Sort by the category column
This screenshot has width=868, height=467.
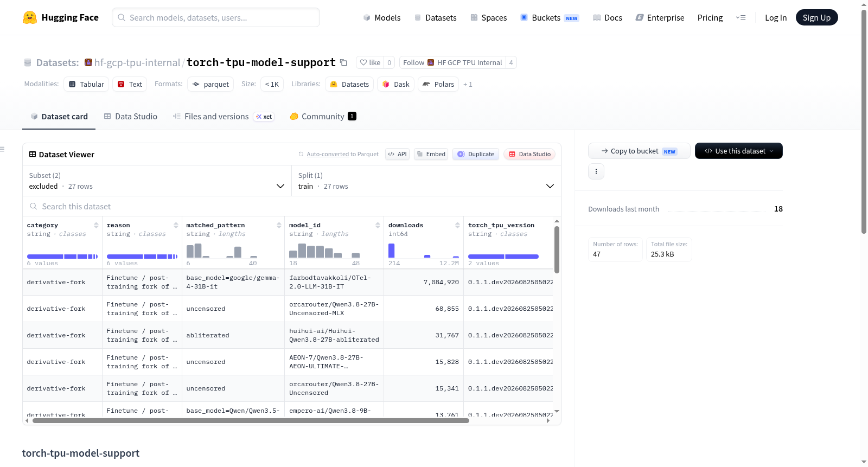tap(96, 225)
